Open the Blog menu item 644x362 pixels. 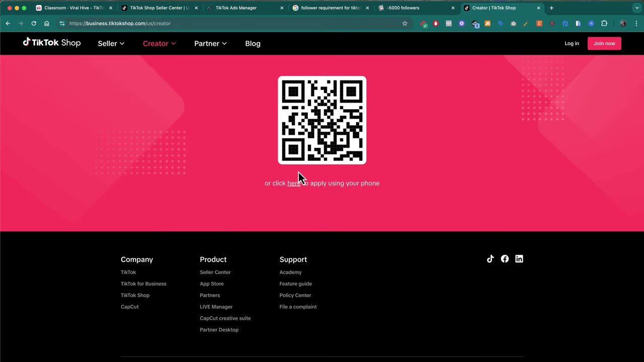coord(253,44)
